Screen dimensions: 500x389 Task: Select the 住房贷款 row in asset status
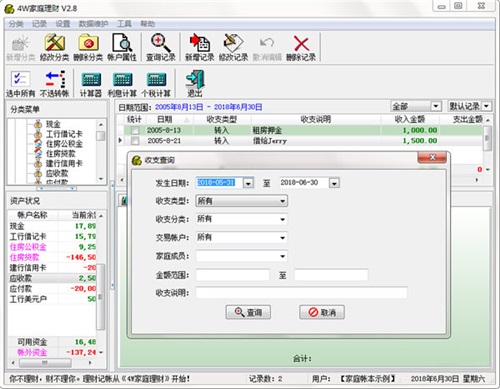pyautogui.click(x=52, y=257)
